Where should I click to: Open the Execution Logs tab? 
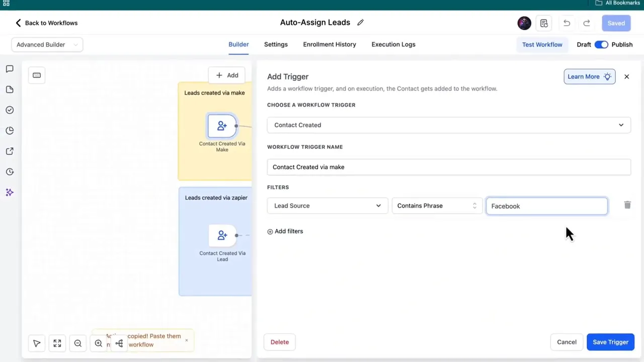pyautogui.click(x=393, y=44)
